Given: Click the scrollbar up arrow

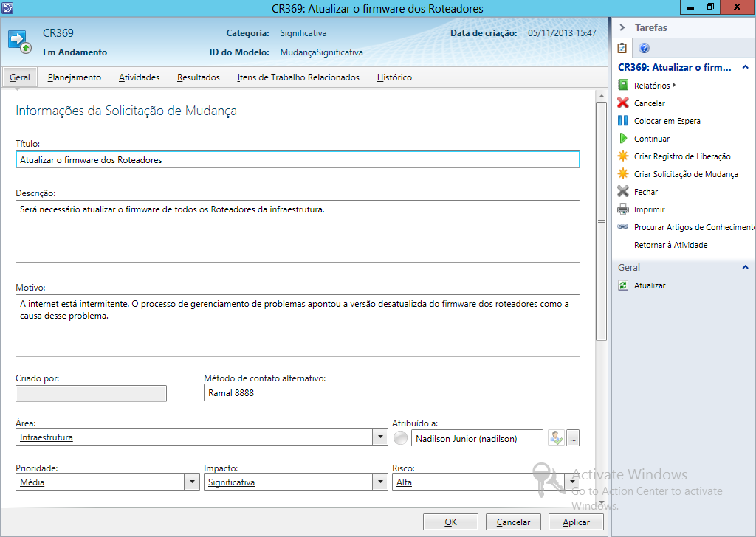Looking at the screenshot, I should [601, 96].
